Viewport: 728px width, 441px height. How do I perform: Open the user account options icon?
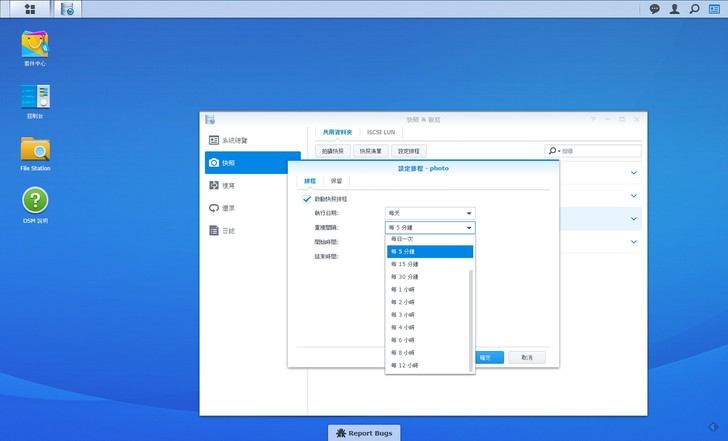(x=675, y=9)
